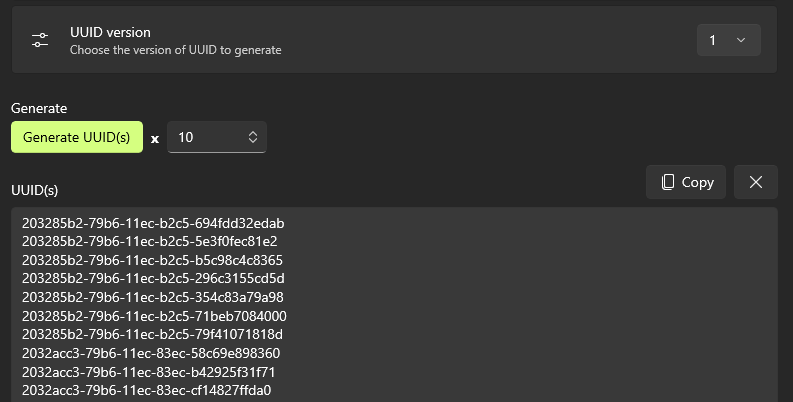Click the UUID ending in 296c3155cd5d
Screen dimensions: 793x402
153,278
